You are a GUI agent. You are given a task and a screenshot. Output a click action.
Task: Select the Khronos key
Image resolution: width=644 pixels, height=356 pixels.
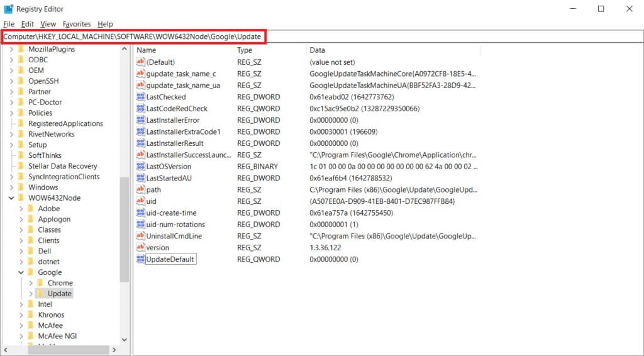(x=52, y=315)
